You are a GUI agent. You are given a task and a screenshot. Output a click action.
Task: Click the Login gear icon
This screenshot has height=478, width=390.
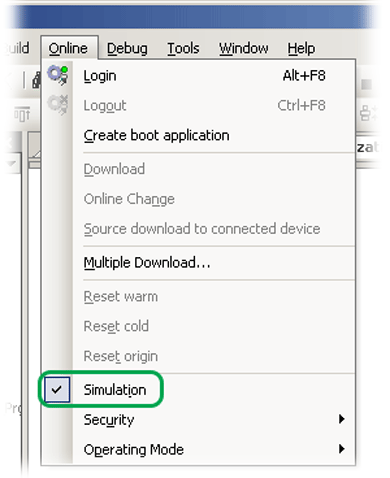pos(58,75)
